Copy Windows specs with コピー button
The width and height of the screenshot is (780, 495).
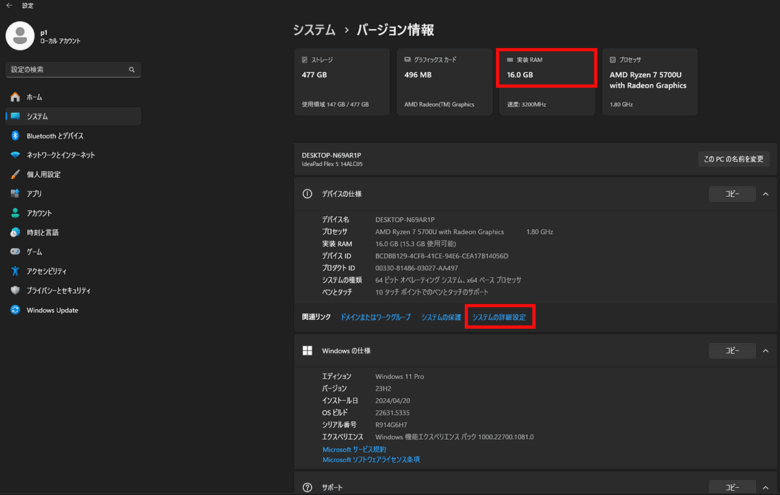pos(732,351)
